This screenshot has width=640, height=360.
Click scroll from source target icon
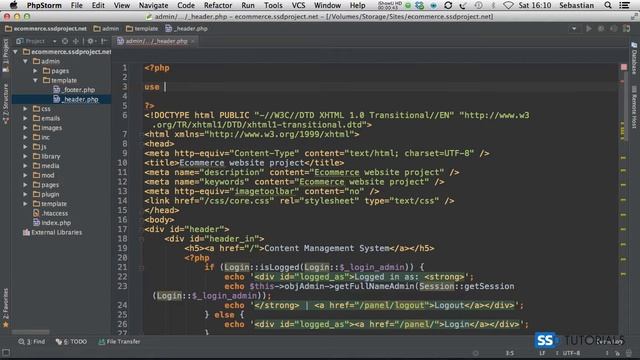coord(65,41)
